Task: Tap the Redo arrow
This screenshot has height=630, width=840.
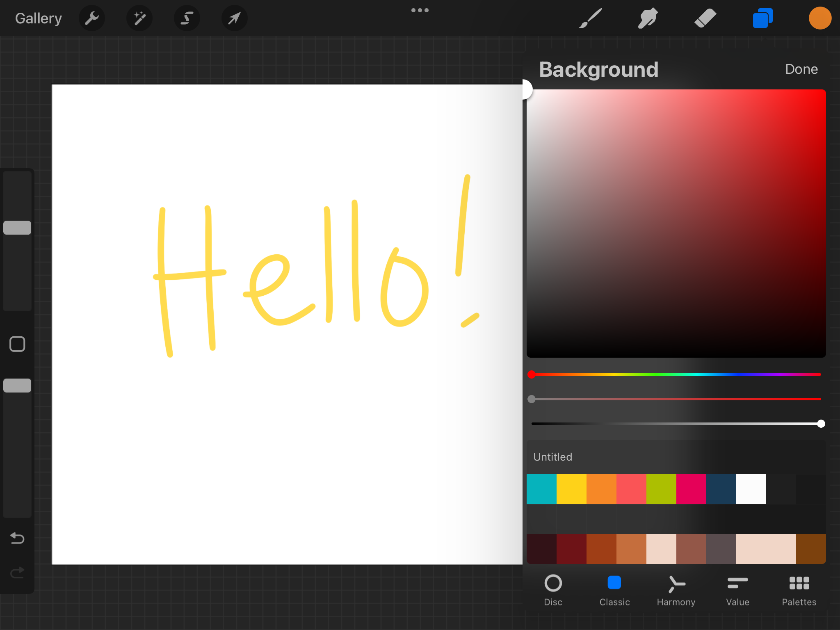Action: point(17,572)
